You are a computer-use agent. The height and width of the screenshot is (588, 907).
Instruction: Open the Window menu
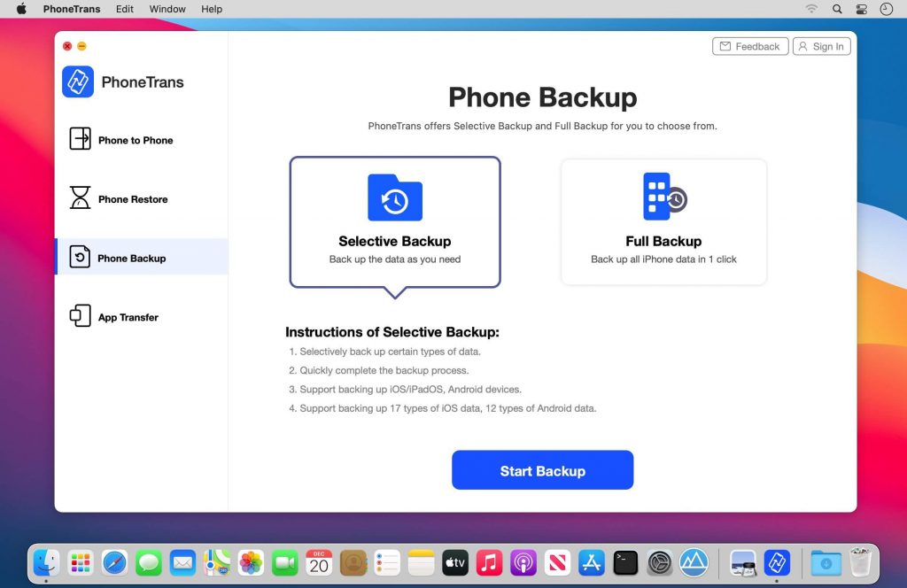click(167, 9)
